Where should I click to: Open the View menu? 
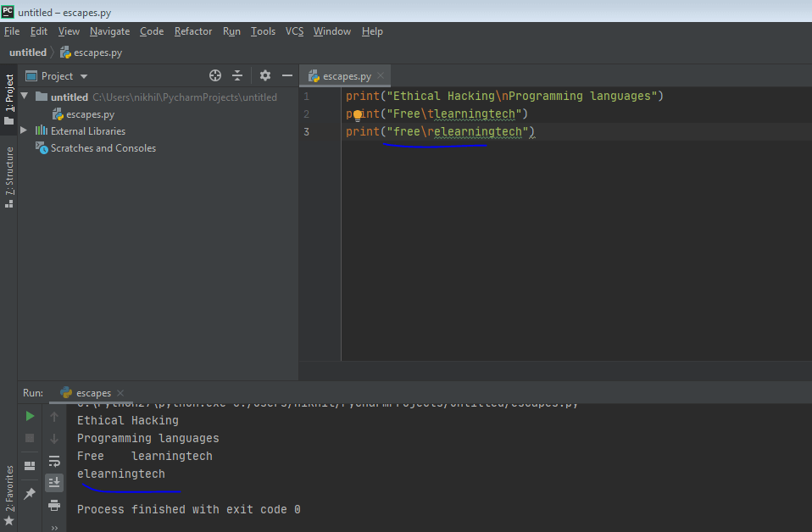point(69,31)
